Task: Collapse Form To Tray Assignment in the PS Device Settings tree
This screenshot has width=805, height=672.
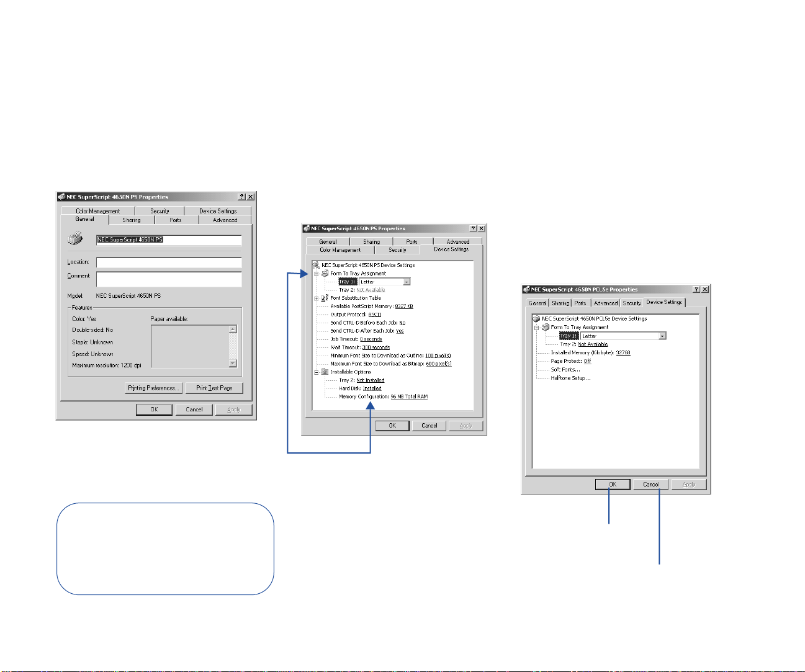Action: (316, 274)
